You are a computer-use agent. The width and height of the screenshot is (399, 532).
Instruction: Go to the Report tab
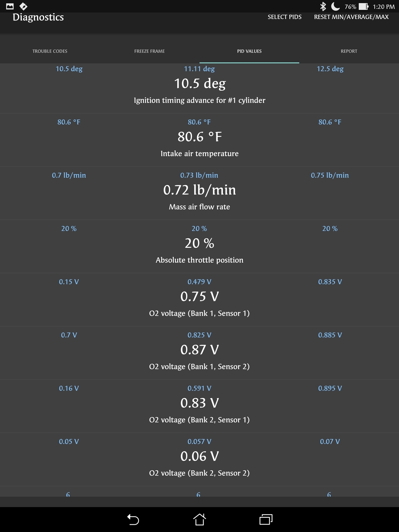coord(349,51)
